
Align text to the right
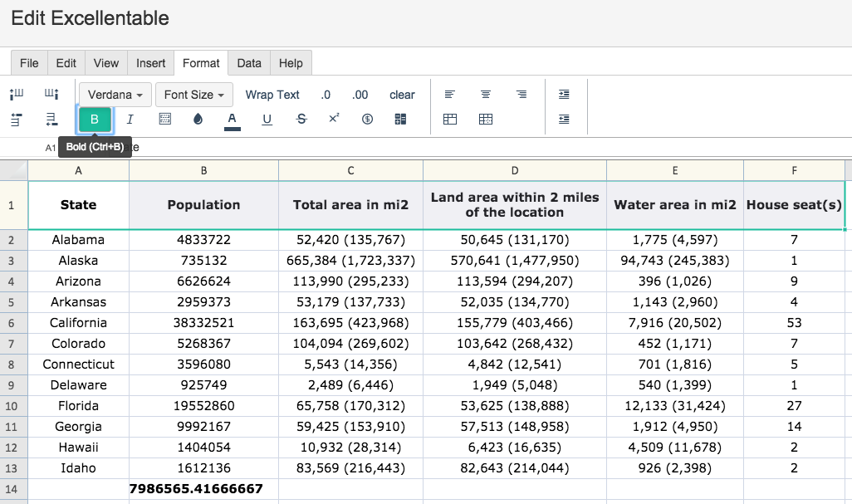(x=521, y=95)
